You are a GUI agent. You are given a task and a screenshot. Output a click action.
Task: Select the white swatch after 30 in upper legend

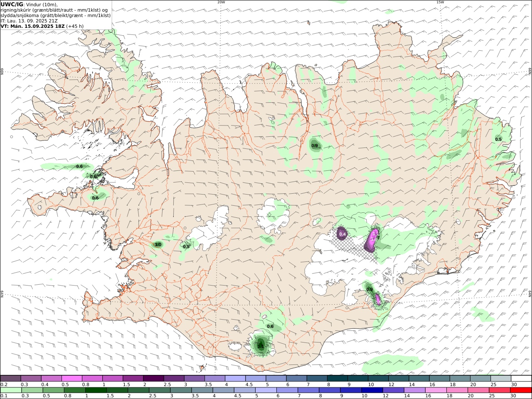tap(521, 379)
